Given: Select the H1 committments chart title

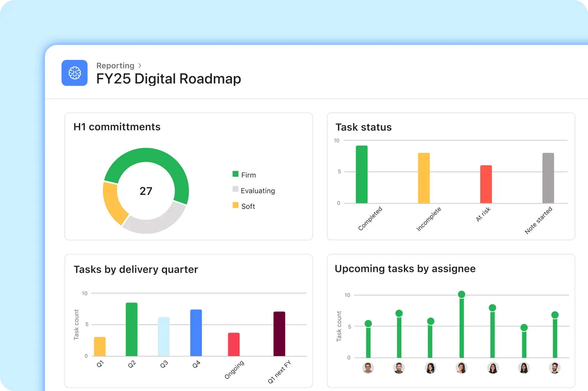Looking at the screenshot, I should click(x=117, y=127).
